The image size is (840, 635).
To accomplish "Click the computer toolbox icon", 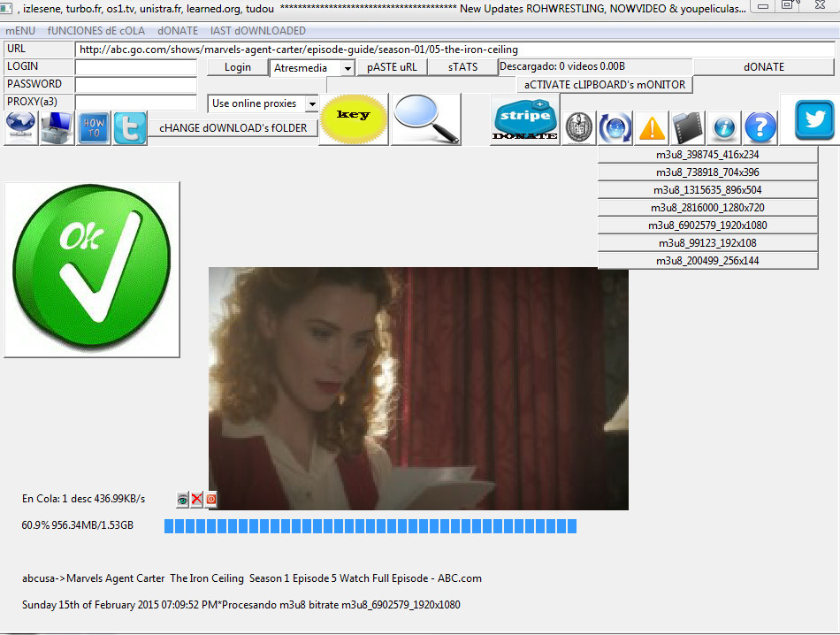I will tap(57, 128).
